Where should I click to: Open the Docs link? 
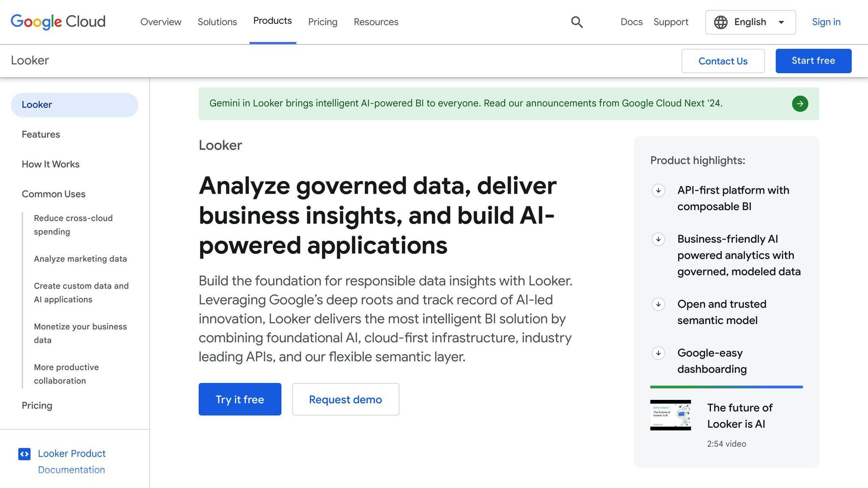coord(632,22)
